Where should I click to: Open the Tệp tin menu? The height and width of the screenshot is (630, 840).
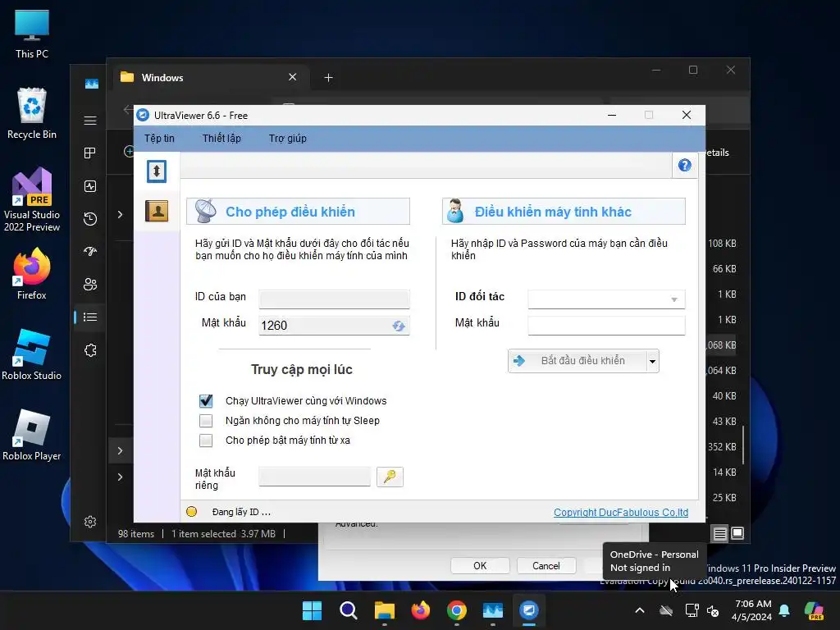[x=159, y=138]
